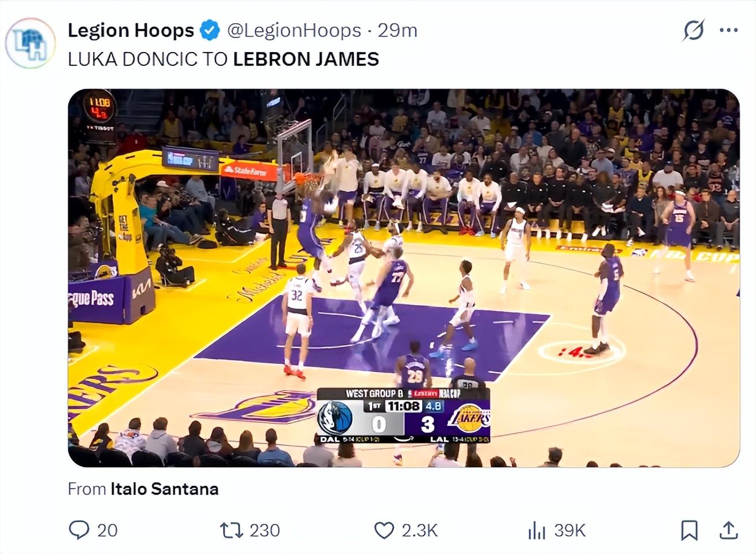Open the Legion Hoops profile avatar

click(30, 43)
